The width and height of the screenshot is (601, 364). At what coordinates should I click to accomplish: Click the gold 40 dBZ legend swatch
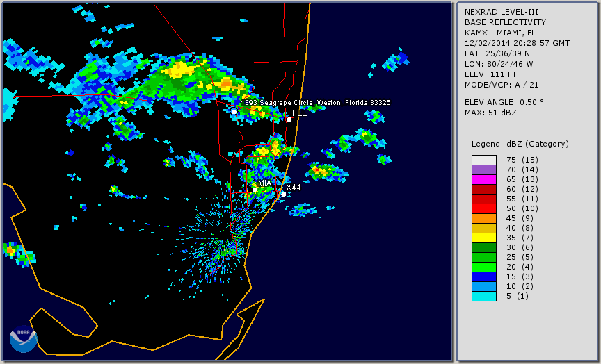tap(484, 228)
